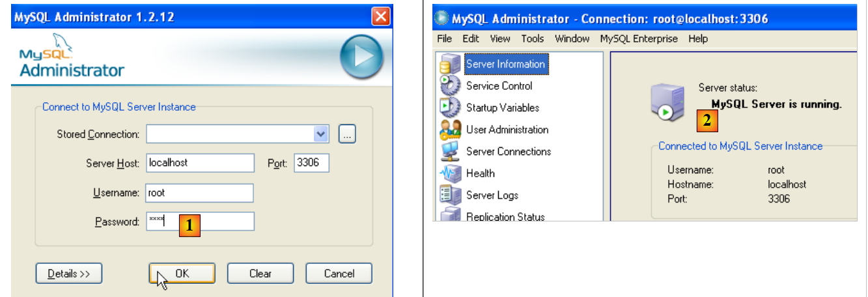Click the ellipsis button beside Stored Connection
The image size is (868, 297).
tap(347, 134)
